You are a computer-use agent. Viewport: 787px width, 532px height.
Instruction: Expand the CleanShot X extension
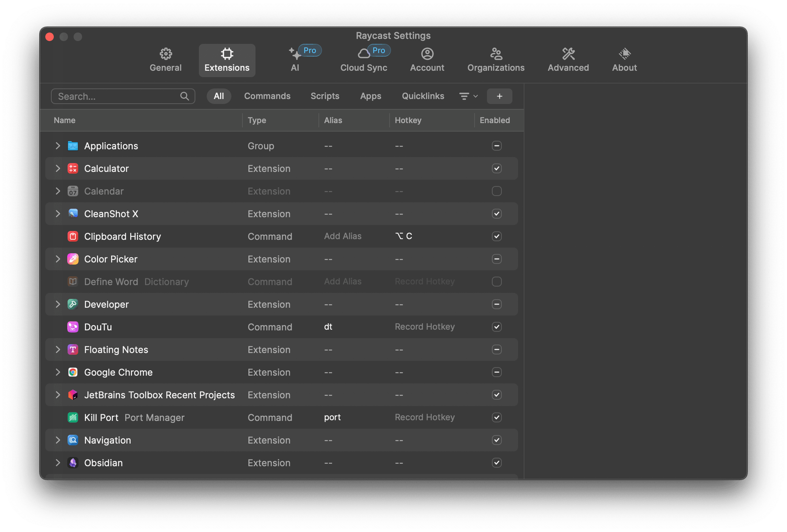pos(58,214)
